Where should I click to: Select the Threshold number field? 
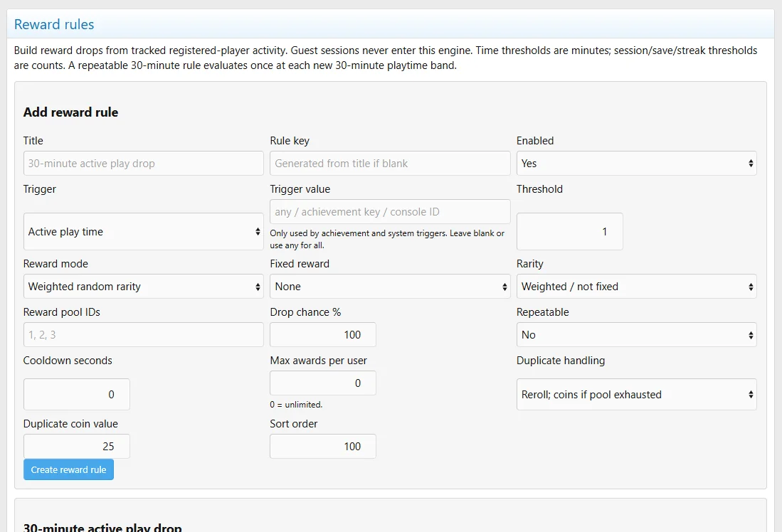click(x=569, y=231)
